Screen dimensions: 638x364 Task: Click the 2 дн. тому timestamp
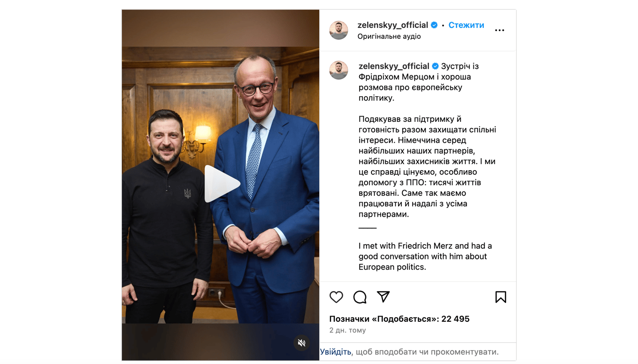[348, 330]
